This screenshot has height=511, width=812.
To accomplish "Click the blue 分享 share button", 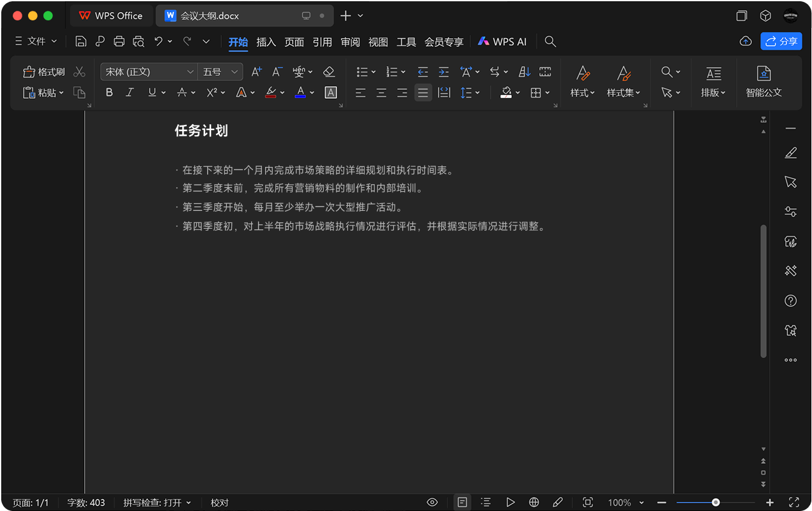I will 781,41.
